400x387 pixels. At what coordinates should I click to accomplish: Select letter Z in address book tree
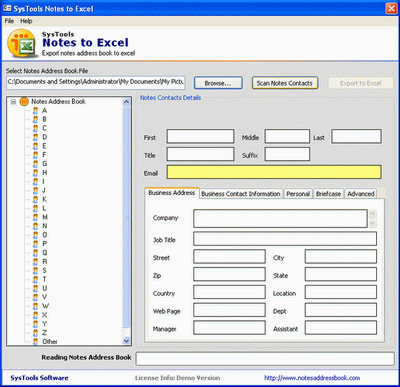tap(45, 333)
